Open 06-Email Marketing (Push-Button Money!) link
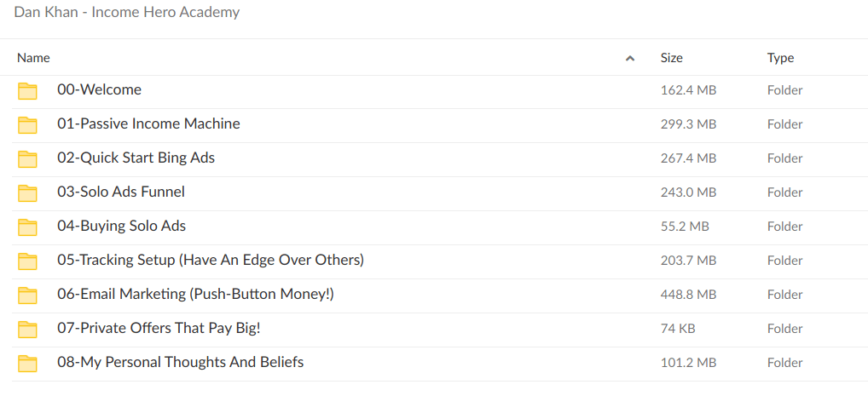This screenshot has height=396, width=868. [x=195, y=294]
